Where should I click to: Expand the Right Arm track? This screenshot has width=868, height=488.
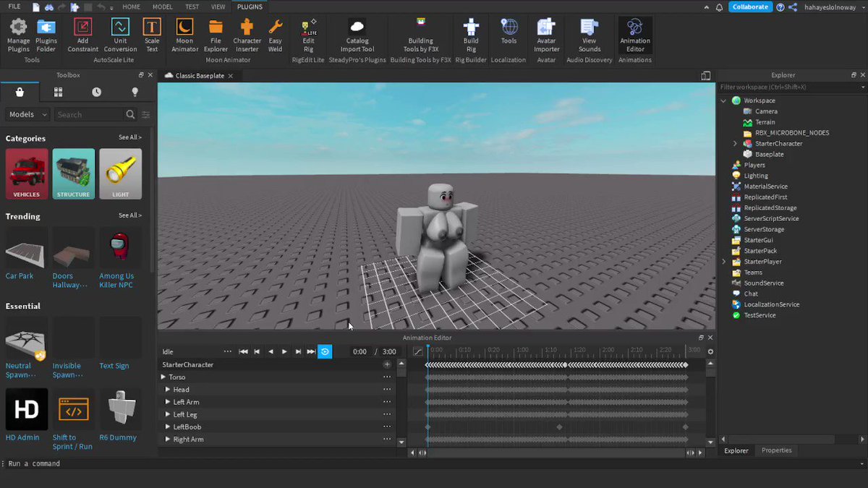coord(168,439)
